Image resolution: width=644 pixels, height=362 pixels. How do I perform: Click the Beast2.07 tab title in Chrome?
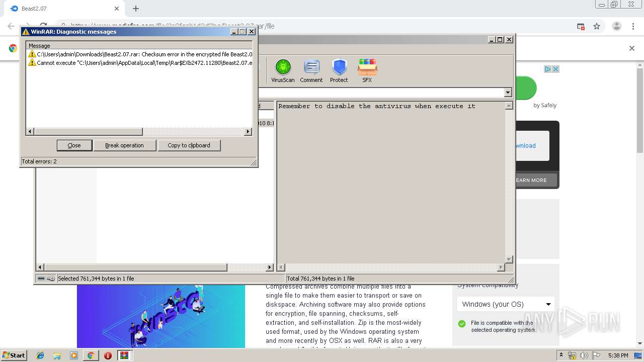(x=34, y=9)
